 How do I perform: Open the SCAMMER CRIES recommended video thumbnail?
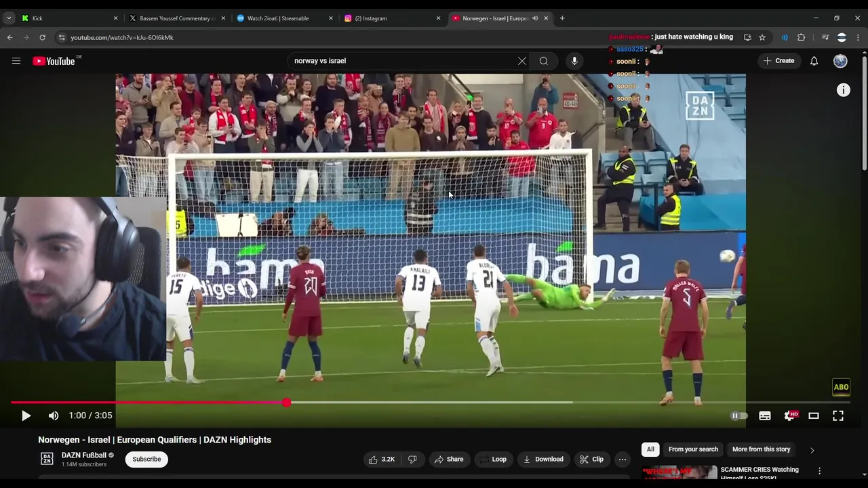tap(679, 473)
